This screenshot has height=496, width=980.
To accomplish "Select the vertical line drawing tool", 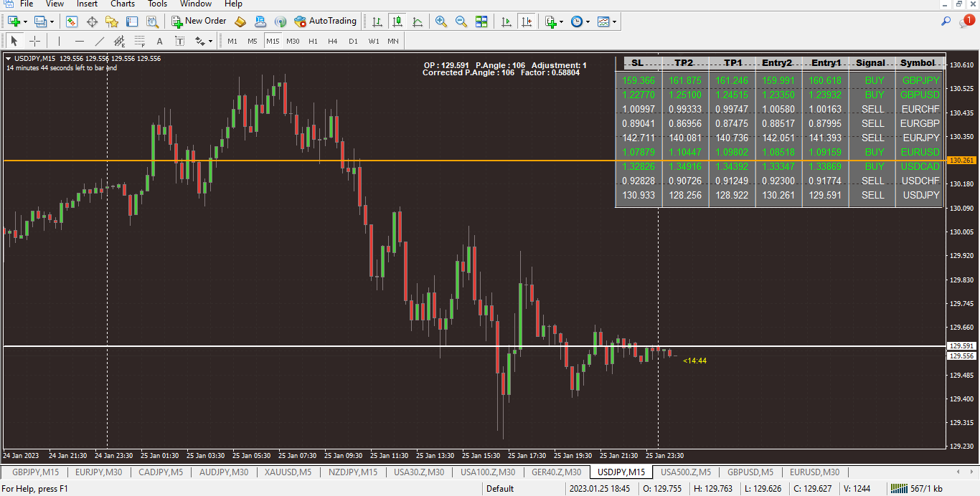I will (59, 41).
